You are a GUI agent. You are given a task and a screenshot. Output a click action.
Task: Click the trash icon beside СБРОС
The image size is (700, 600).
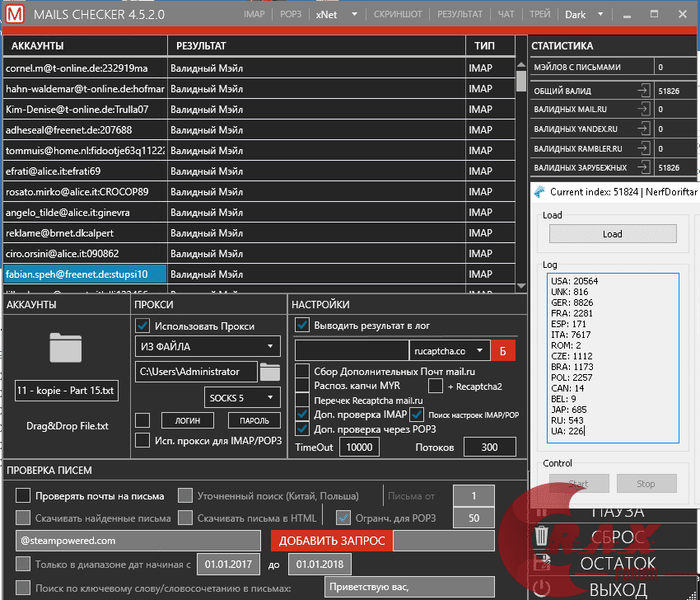point(543,536)
